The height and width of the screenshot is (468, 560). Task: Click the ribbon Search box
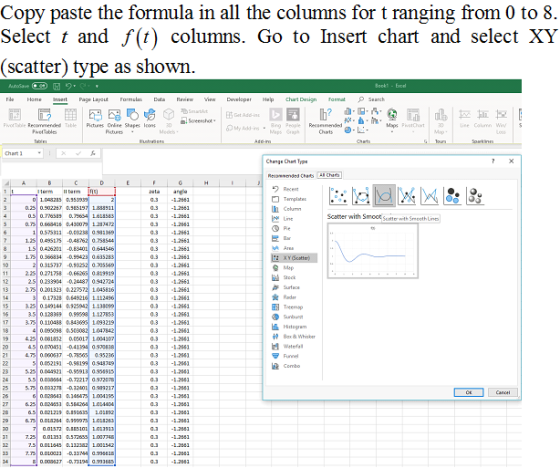pyautogui.click(x=371, y=99)
